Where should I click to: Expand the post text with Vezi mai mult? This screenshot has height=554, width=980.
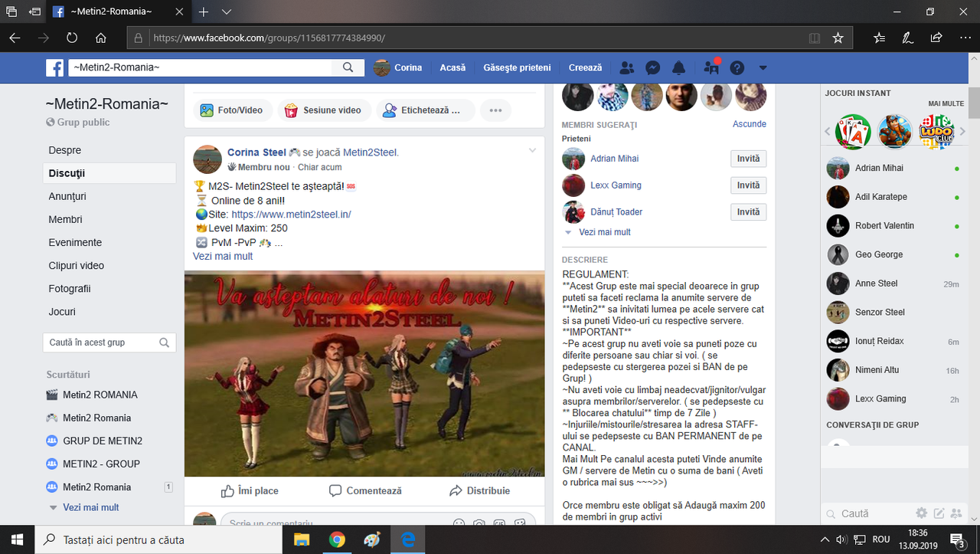pyautogui.click(x=223, y=256)
